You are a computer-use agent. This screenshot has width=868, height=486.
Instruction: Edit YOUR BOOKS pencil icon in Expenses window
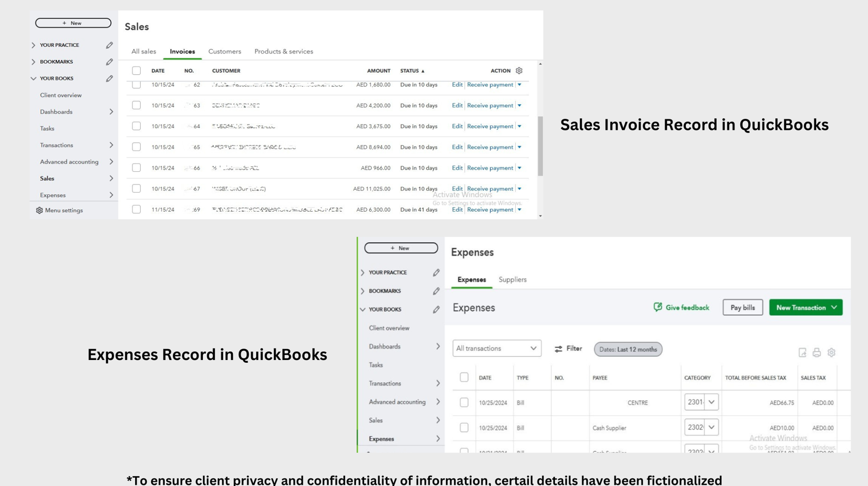coord(436,309)
